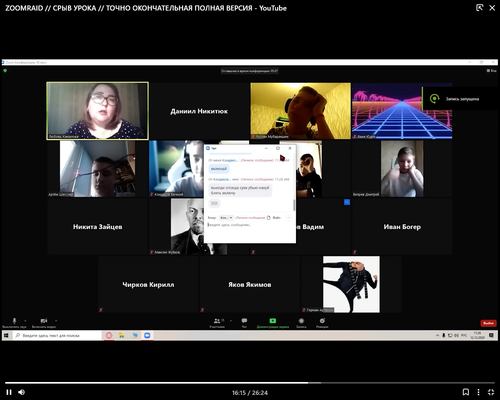This screenshot has width=500, height=400.
Task: Open the Zoom icon in the taskbar
Action: (x=147, y=335)
